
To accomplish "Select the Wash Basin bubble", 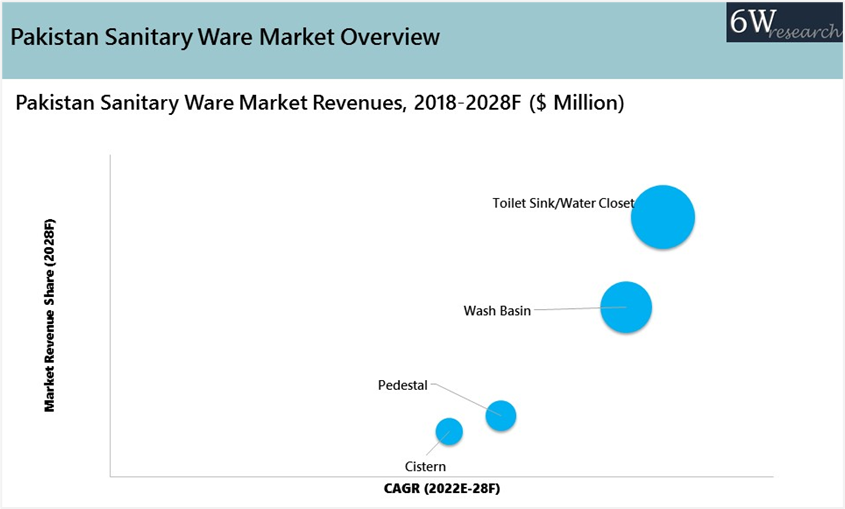I will coord(626,307).
